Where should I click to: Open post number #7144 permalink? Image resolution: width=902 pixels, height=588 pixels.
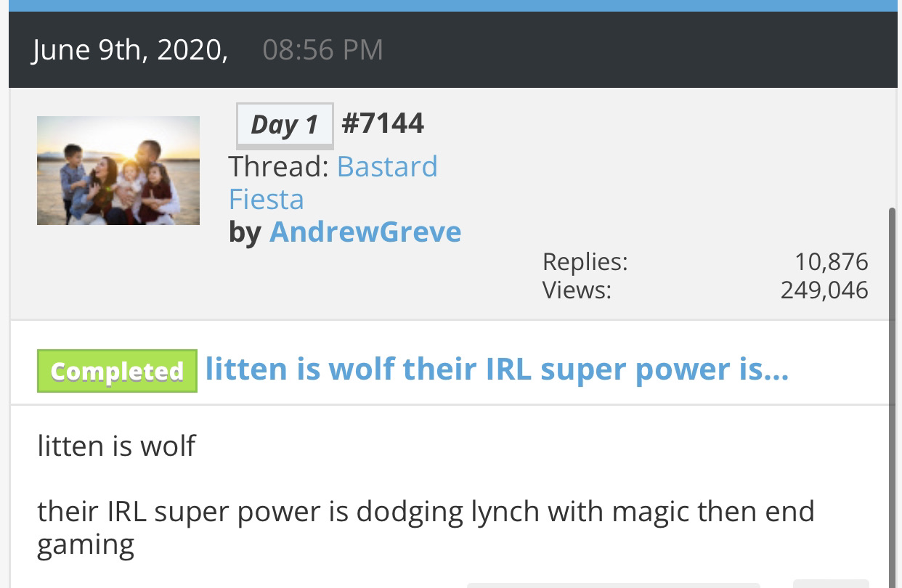point(382,123)
